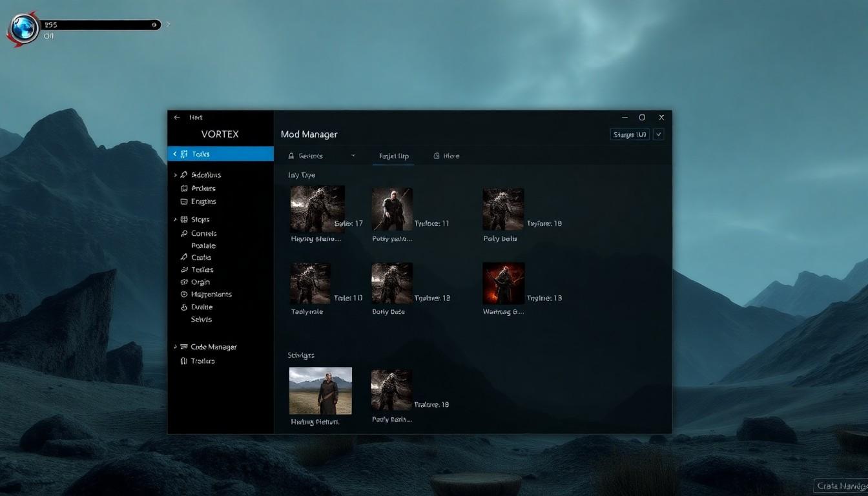Switch to the Rajjet Iirp tab
This screenshot has height=496, width=868.
coord(393,156)
